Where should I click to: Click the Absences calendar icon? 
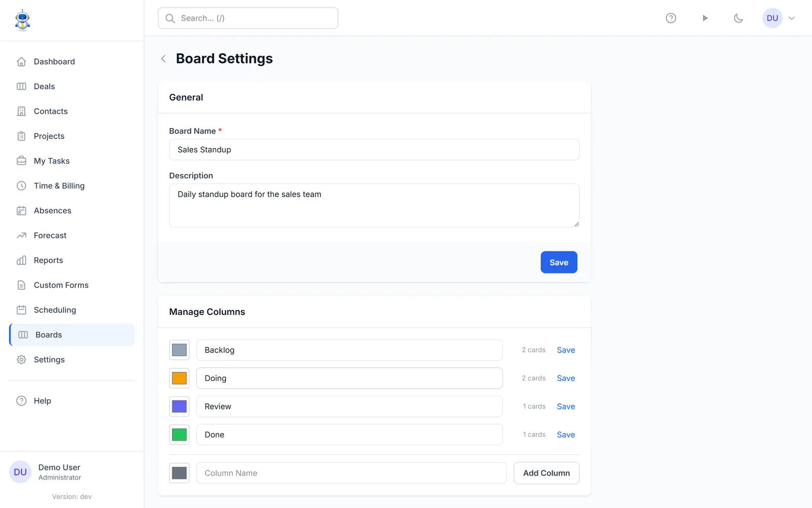(x=21, y=211)
